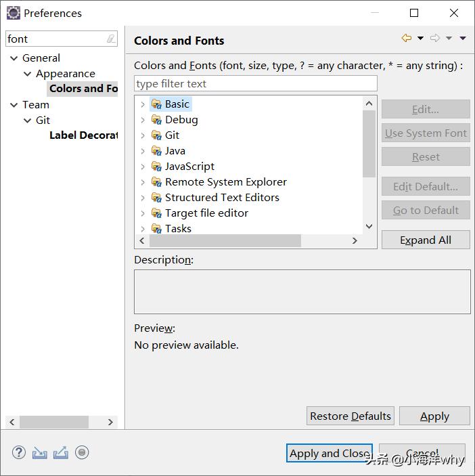The width and height of the screenshot is (475, 476).
Task: Click the category list scroll up arrow
Action: coord(369,103)
